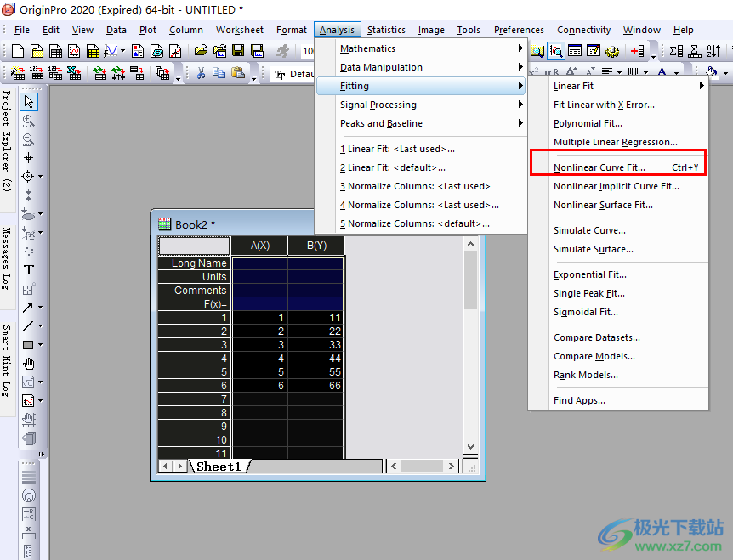
Task: Click the New Layout toolbar icon
Action: (x=138, y=51)
